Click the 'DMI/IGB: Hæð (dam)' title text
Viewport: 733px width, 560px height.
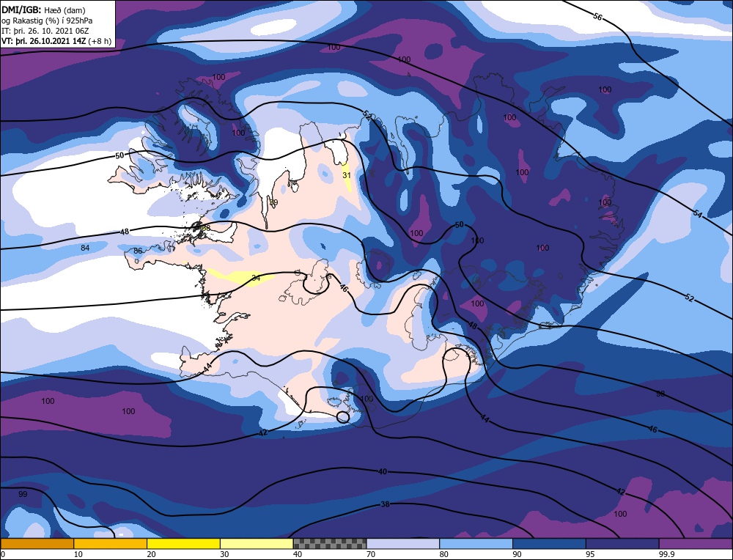click(43, 10)
